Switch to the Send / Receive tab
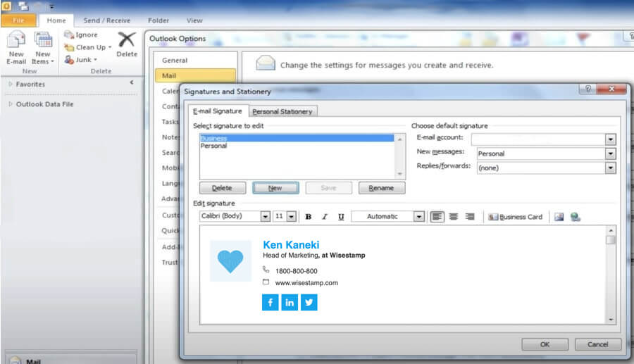This screenshot has width=634, height=364. [x=107, y=20]
